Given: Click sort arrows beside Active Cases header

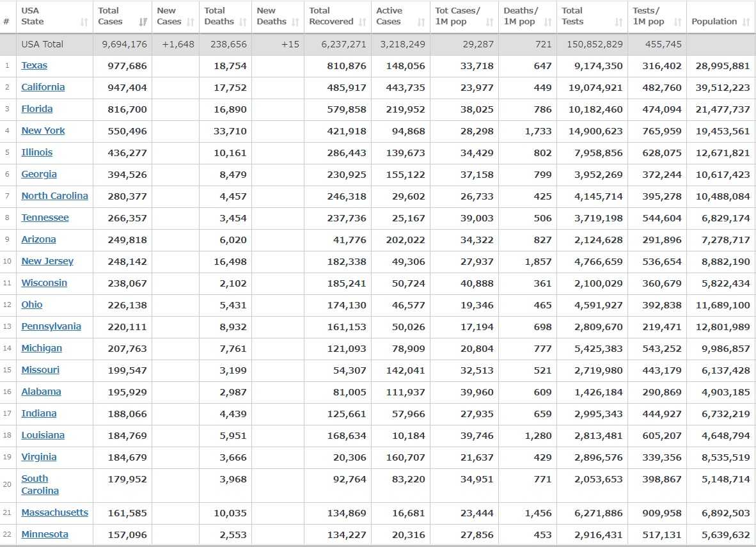Looking at the screenshot, I should pyautogui.click(x=421, y=22).
